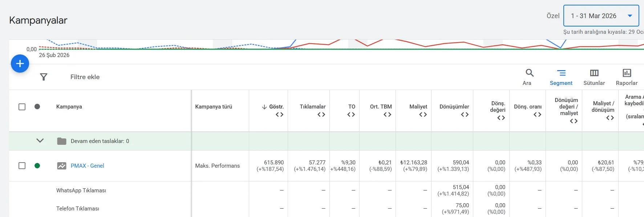Viewport: 644px width, 217px height.
Task: Click the 615.890 impressions value
Action: coord(274,163)
